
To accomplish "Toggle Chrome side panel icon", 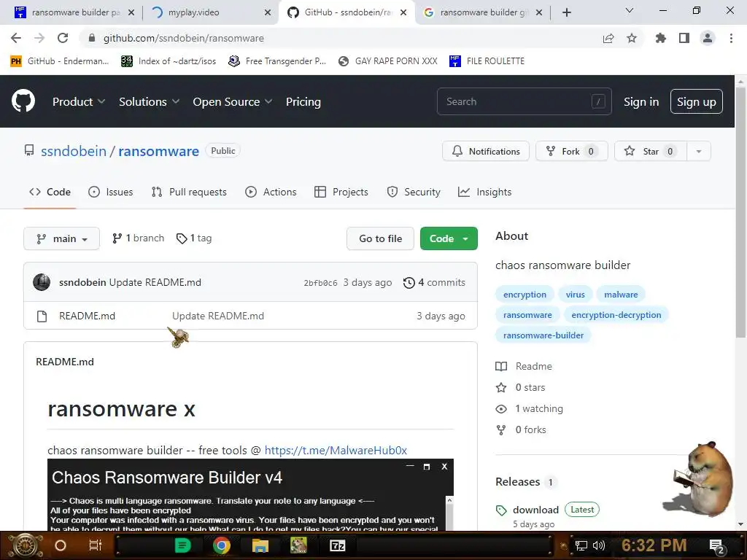I will point(684,38).
